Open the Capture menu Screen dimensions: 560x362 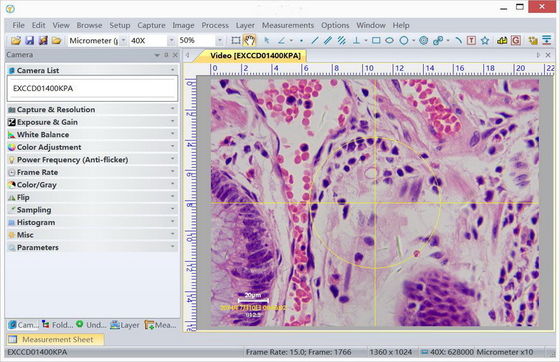[x=151, y=25]
